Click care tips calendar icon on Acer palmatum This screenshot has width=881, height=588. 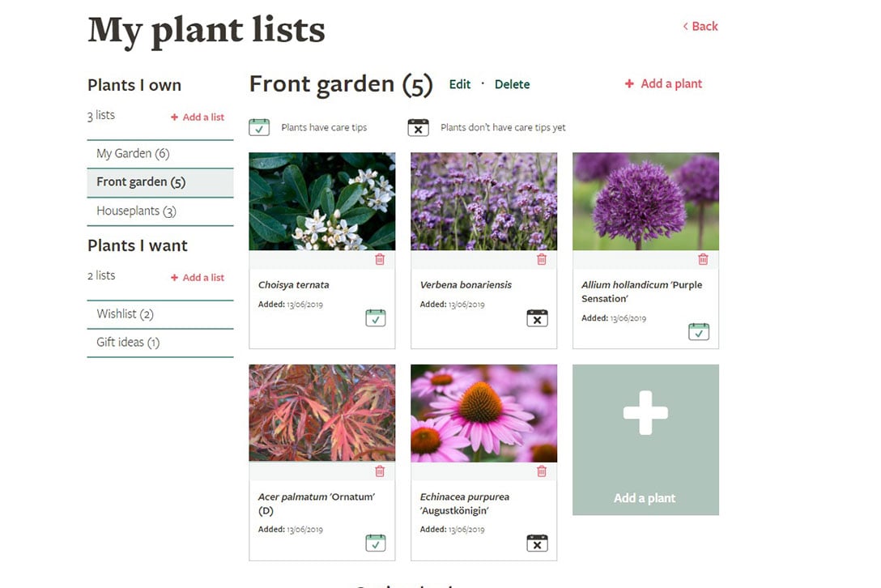(x=375, y=543)
